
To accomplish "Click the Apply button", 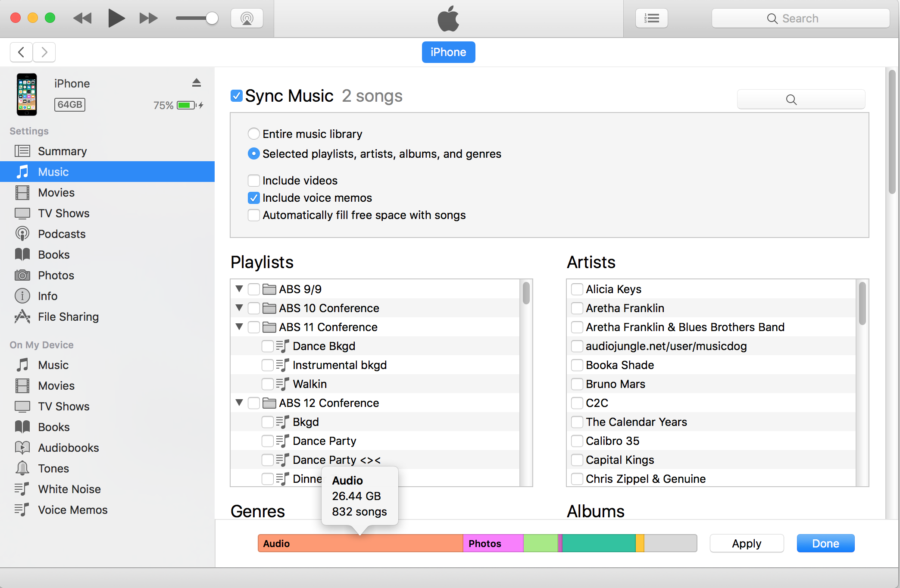I will pos(747,543).
